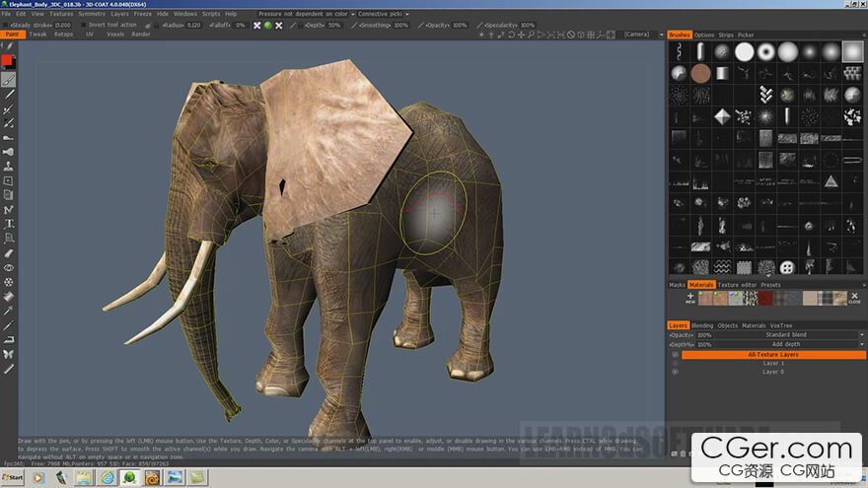Screen dimensions: 868x488
Task: Expand the Materials panel options arrow
Action: point(864,284)
